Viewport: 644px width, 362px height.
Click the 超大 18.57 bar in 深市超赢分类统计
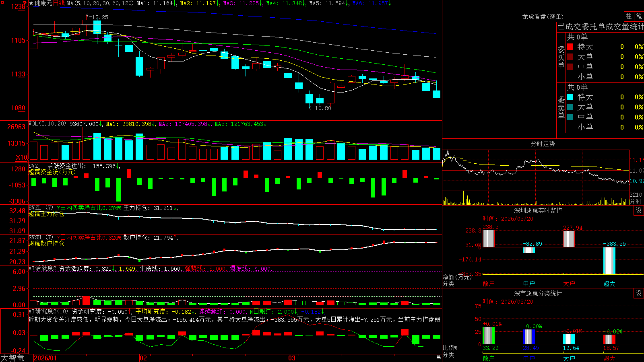609,339
